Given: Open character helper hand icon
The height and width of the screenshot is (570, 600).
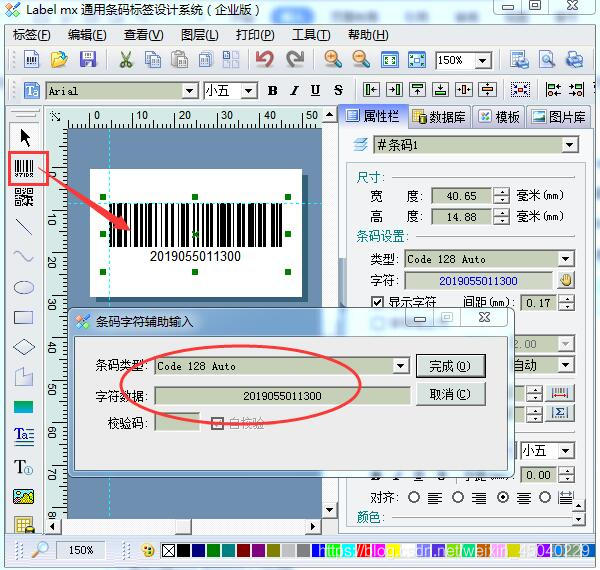Looking at the screenshot, I should 566,280.
